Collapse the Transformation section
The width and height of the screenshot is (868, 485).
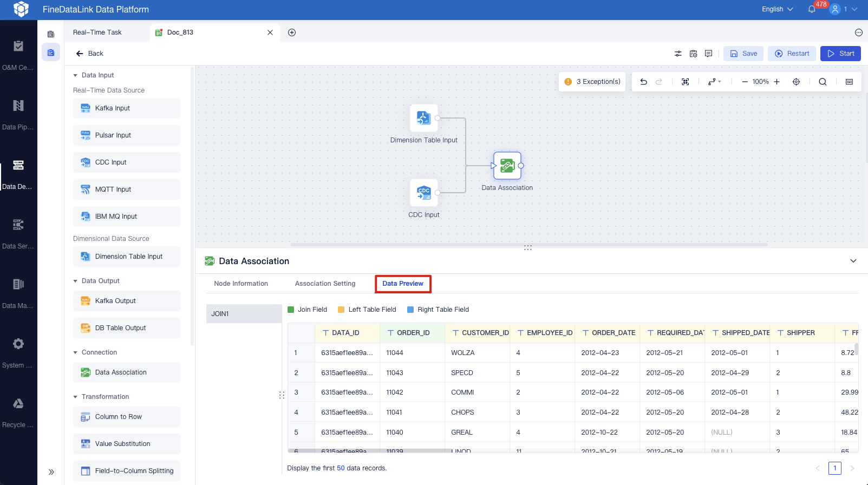[75, 397]
